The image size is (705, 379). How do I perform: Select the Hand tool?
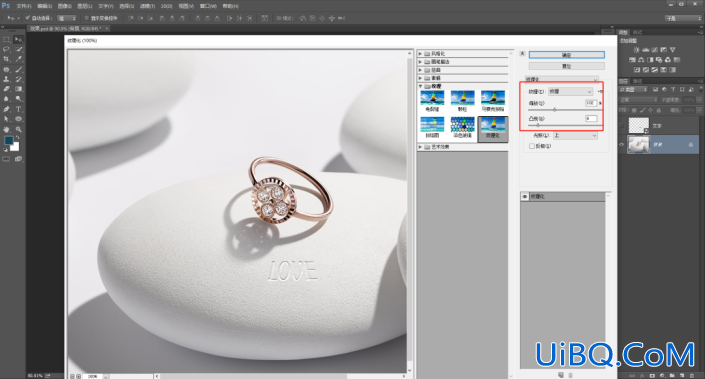tap(6, 129)
